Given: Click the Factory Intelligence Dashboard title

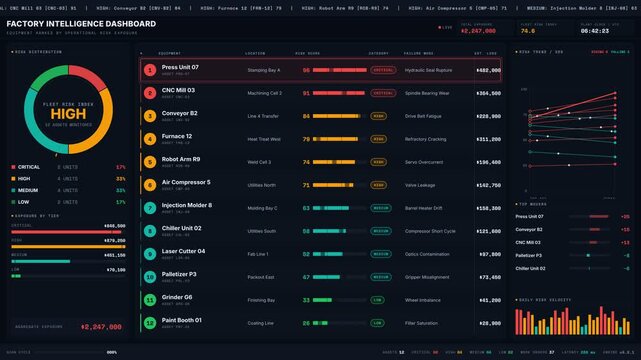Looking at the screenshot, I should (x=81, y=24).
